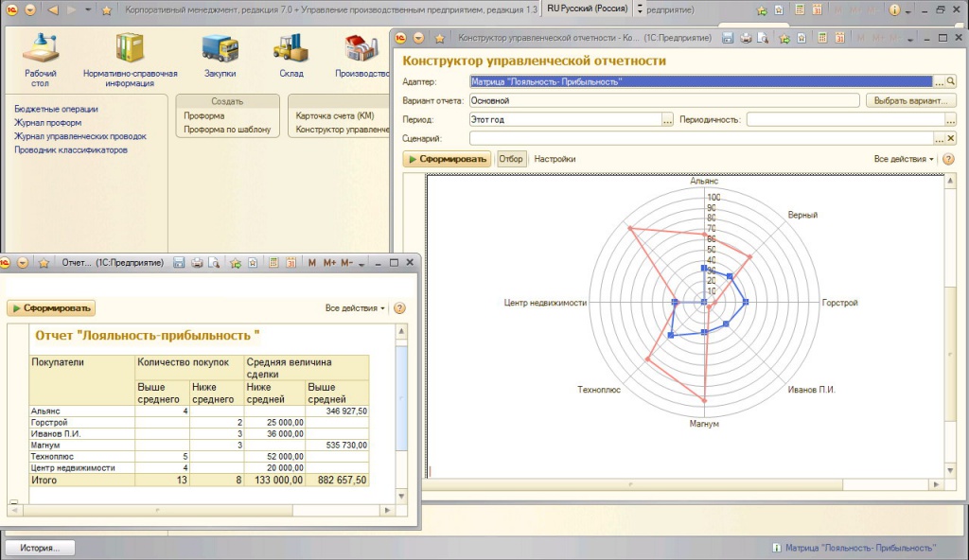Click the magnifier icon beside Адаптер field

950,81
